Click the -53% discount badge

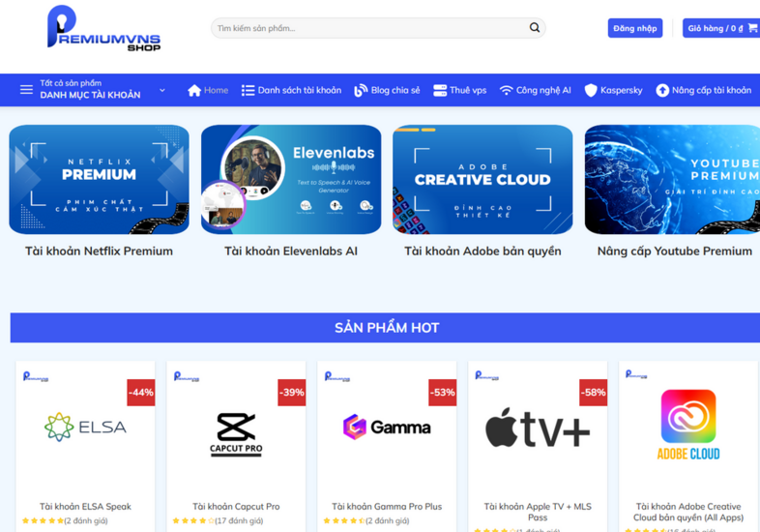point(443,393)
